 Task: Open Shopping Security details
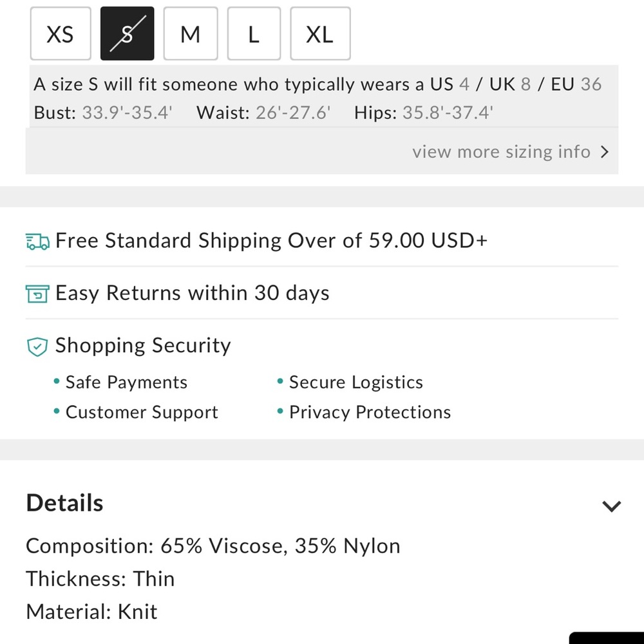pos(142,346)
